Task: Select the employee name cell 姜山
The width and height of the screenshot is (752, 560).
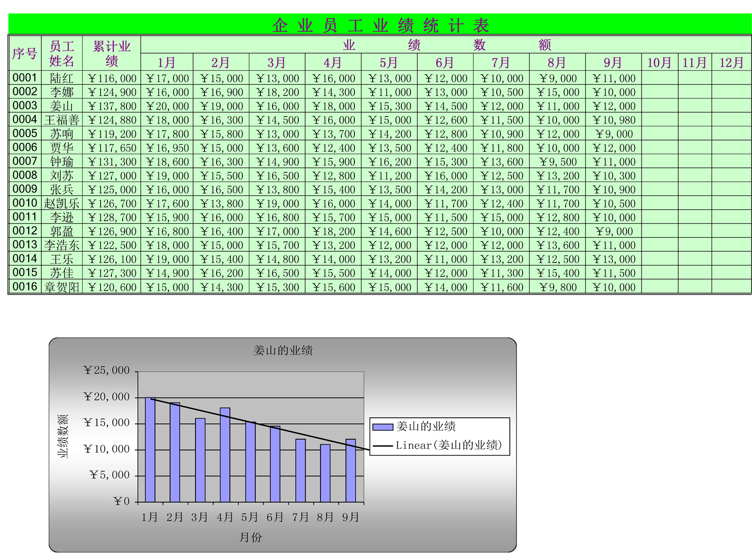Action: coord(62,106)
